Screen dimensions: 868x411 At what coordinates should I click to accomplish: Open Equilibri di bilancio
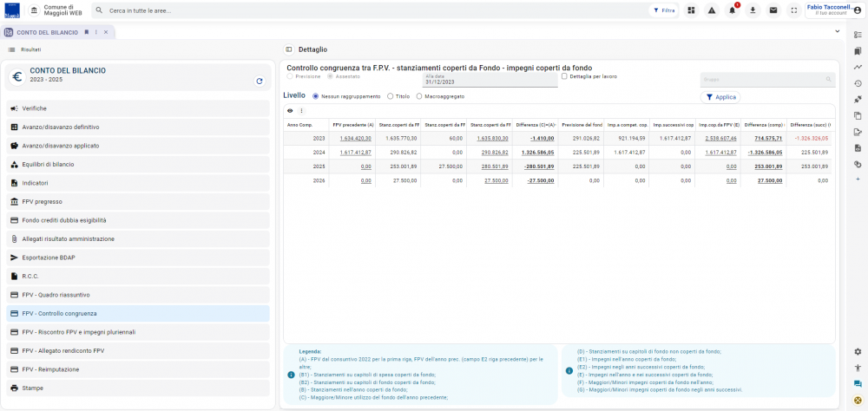tap(138, 164)
